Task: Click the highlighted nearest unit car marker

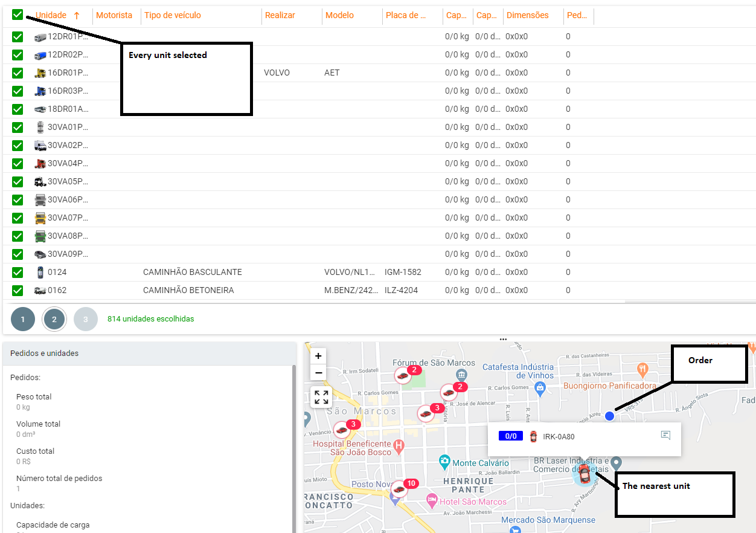Action: [584, 474]
